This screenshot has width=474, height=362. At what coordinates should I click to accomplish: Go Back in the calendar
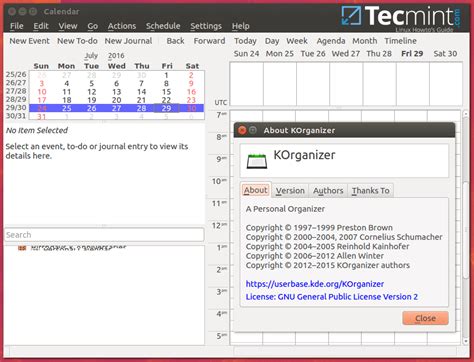point(175,41)
